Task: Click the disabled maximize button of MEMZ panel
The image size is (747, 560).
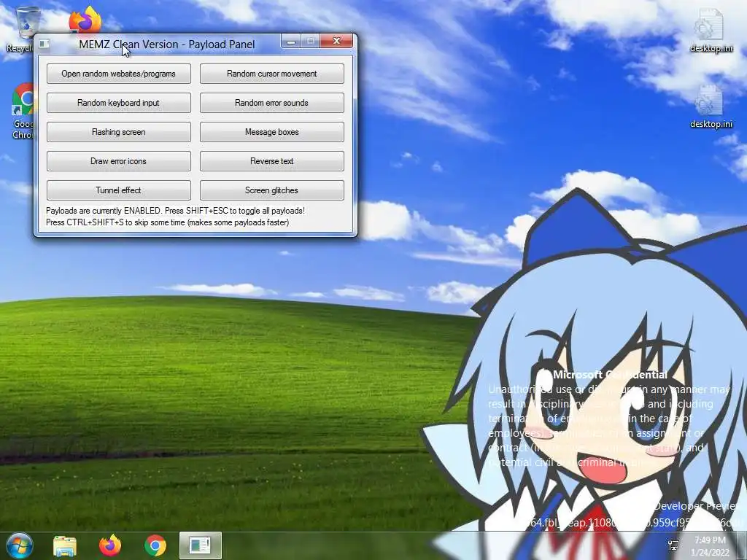Action: [x=311, y=42]
